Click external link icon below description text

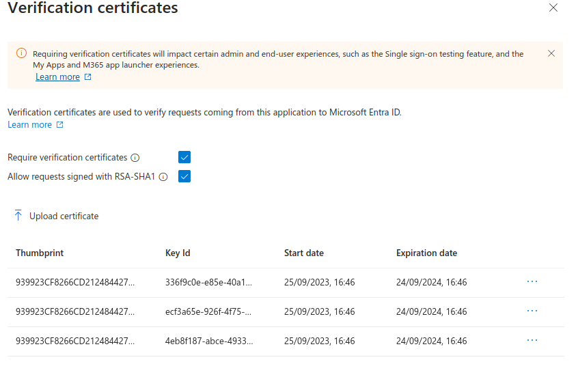59,124
